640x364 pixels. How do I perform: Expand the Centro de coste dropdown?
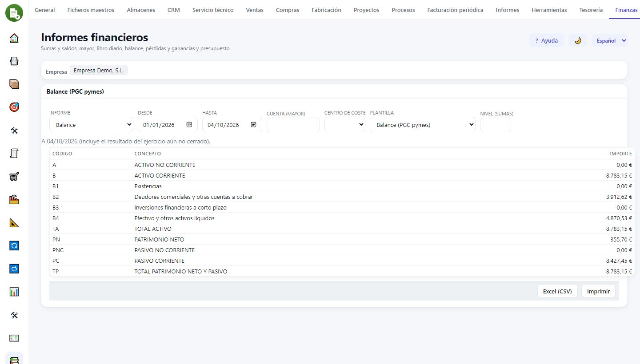345,125
